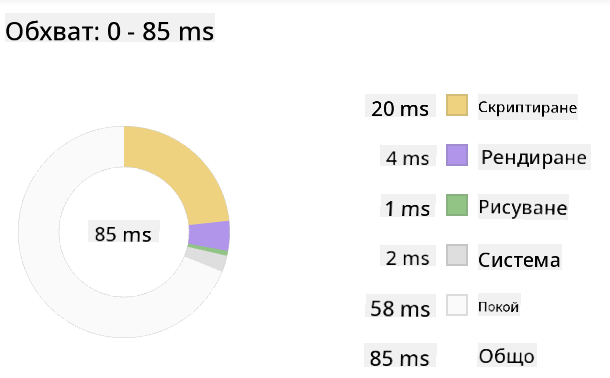
Task: Select the Покой legend label
Action: tap(499, 306)
